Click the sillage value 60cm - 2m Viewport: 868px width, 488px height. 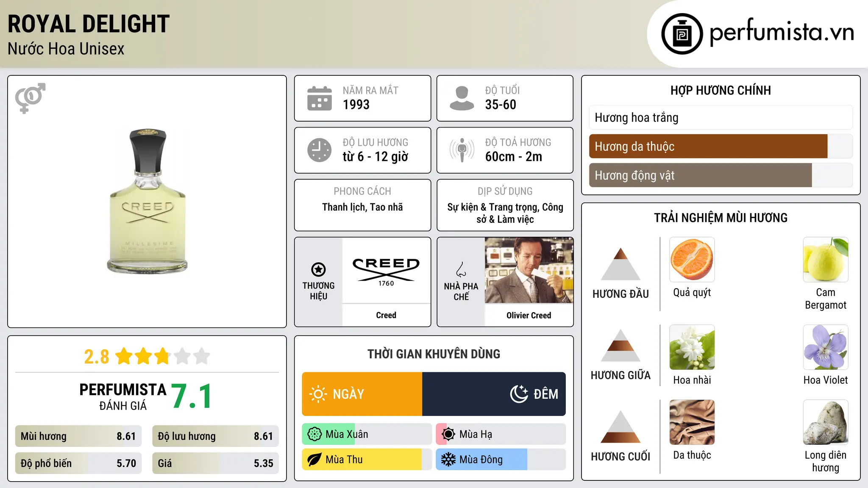pyautogui.click(x=514, y=157)
